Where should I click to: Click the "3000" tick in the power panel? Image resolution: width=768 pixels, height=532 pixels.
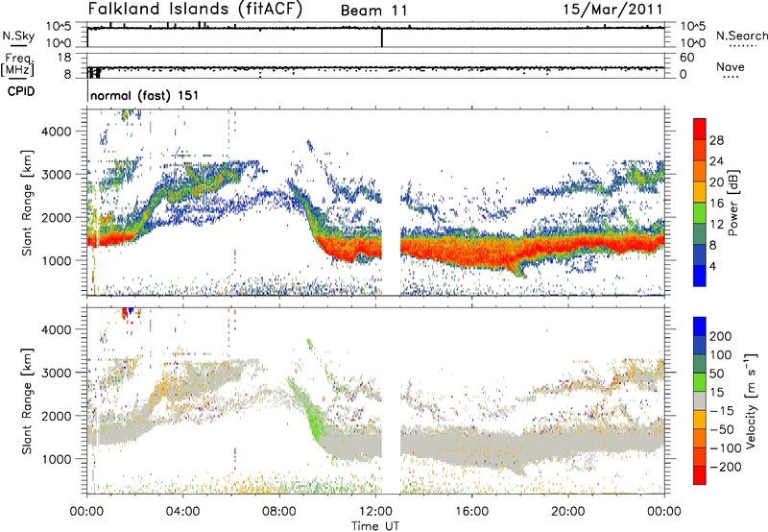tap(56, 175)
